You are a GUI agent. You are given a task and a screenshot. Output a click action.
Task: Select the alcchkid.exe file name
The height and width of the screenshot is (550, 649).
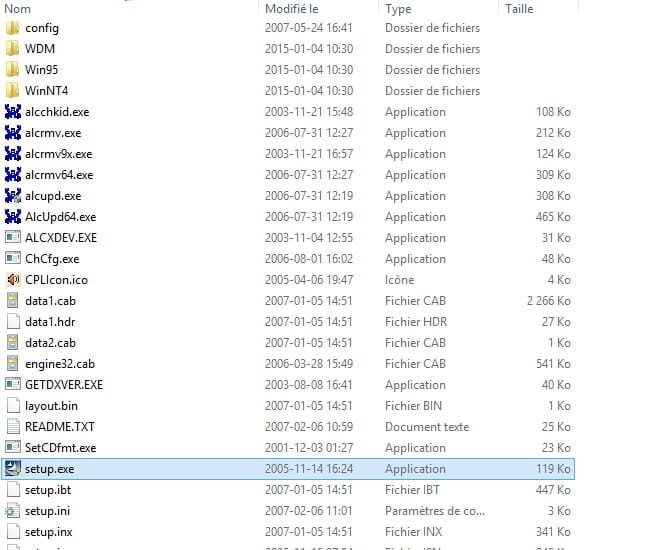tap(57, 112)
